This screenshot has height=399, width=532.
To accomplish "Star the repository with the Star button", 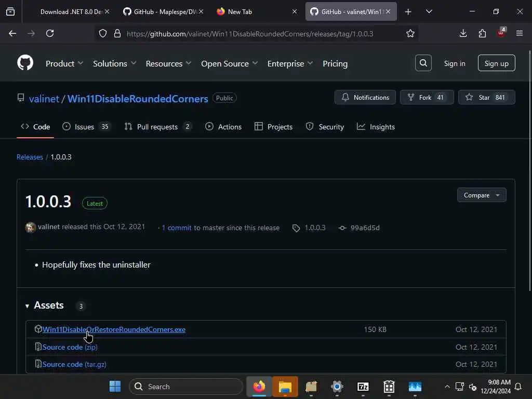I will [x=486, y=97].
